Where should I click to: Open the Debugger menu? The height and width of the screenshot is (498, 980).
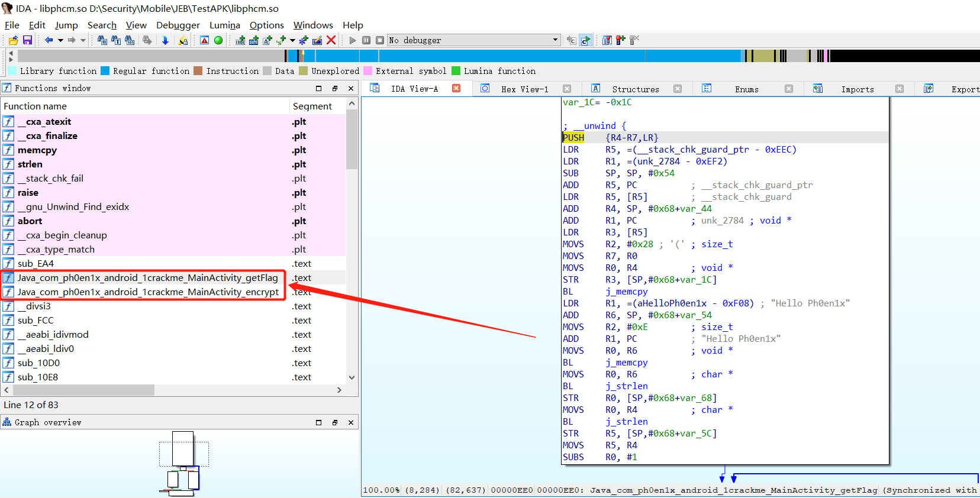[x=178, y=25]
